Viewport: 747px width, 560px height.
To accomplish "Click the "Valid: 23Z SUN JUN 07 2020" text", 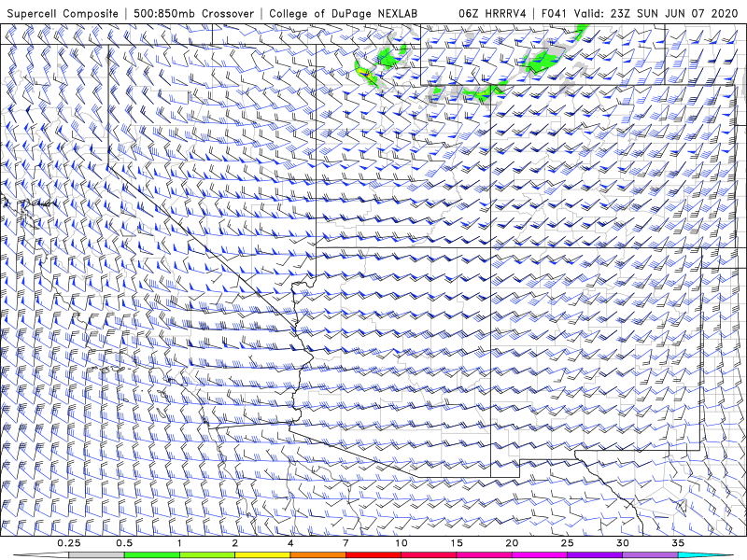I will [656, 13].
